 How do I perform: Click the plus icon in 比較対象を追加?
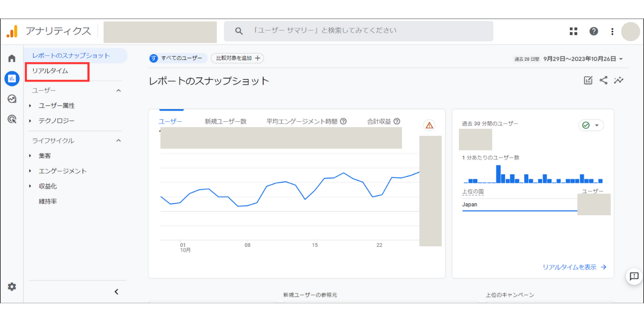pos(258,58)
